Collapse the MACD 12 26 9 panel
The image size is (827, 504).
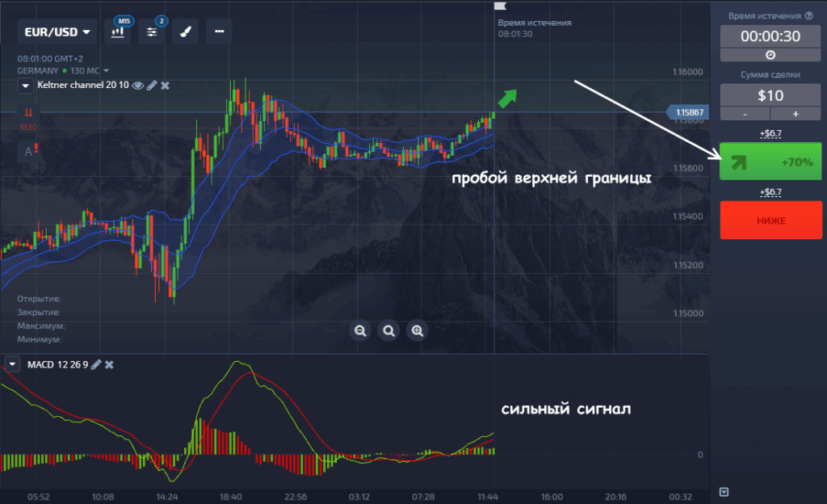click(13, 364)
